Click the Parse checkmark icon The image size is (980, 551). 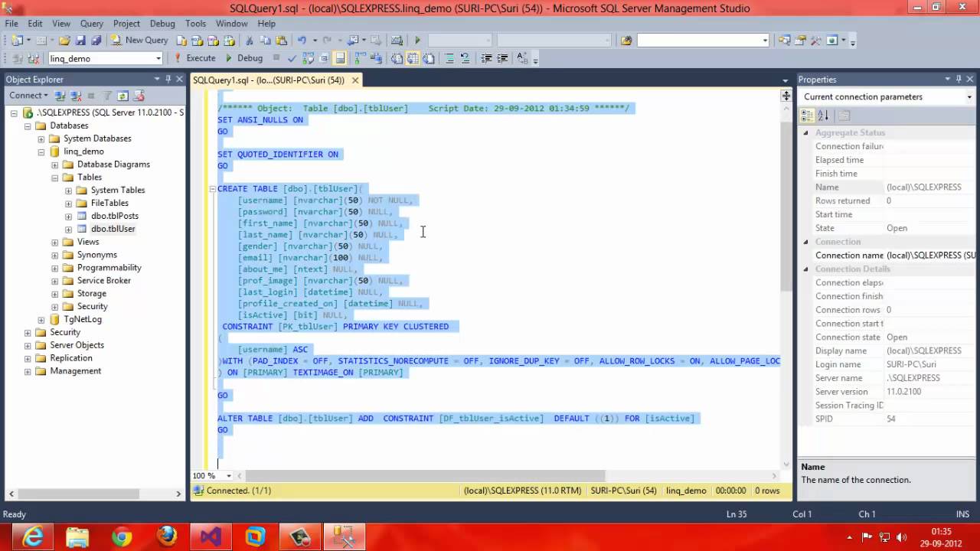[292, 58]
